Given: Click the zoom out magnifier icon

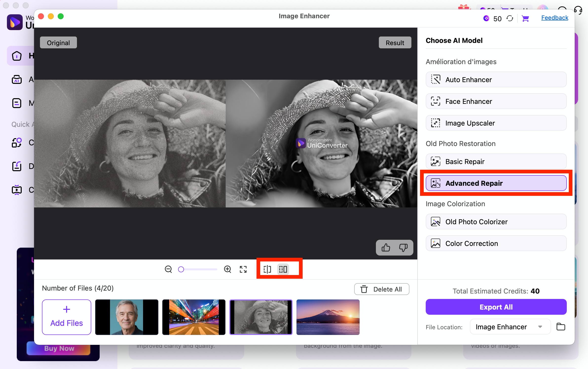Looking at the screenshot, I should (168, 269).
